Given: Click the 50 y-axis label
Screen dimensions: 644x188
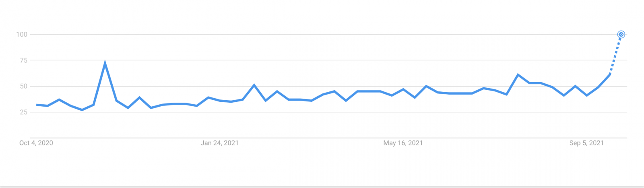Looking at the screenshot, I should click(24, 86).
